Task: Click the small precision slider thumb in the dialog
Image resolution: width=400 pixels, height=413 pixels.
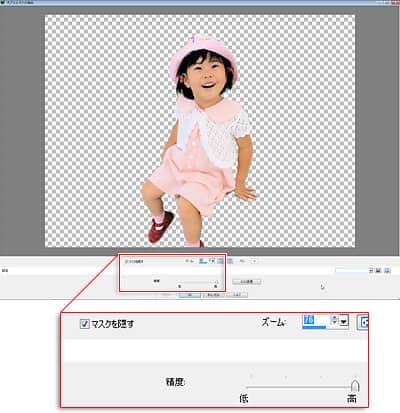Action: point(217,282)
